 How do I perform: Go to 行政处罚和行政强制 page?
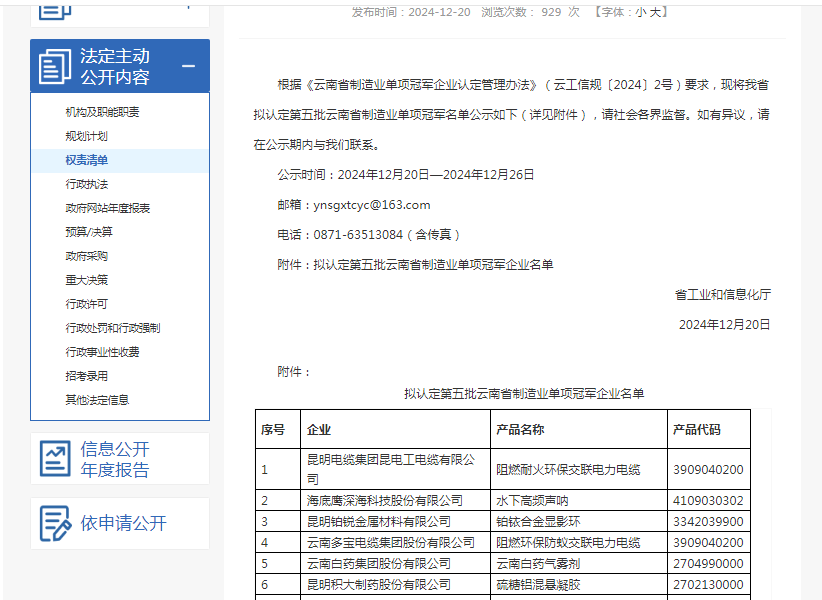coord(112,328)
